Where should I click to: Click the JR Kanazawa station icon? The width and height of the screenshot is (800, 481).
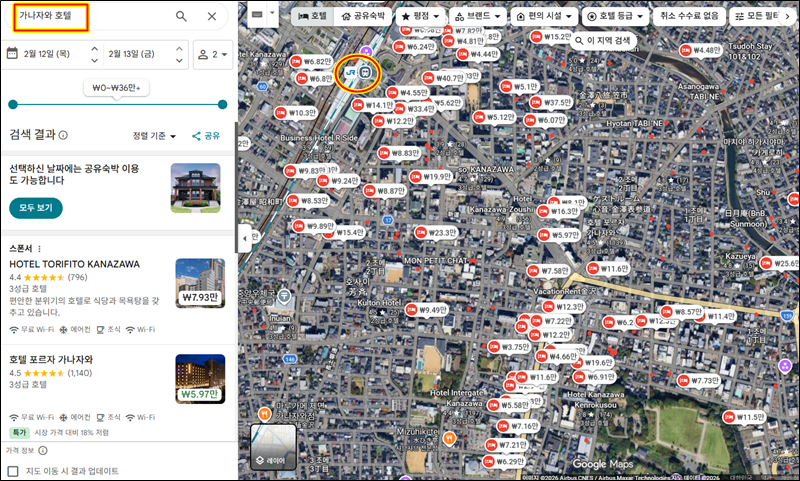(x=351, y=72)
